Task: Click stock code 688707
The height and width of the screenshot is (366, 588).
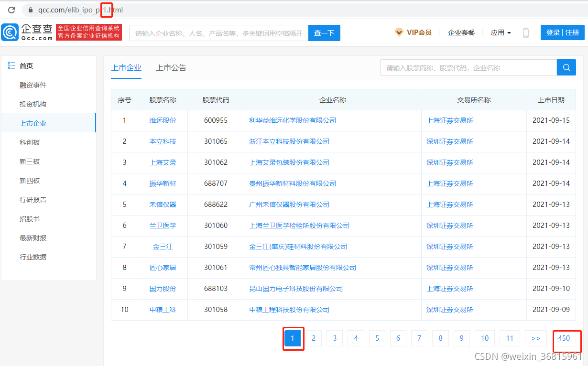Action: pyautogui.click(x=216, y=183)
